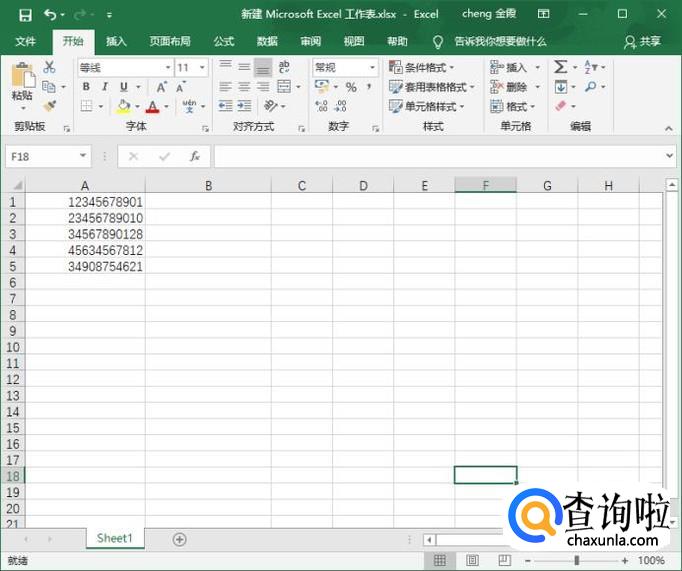Screen dimensions: 682x571
Task: Open the font size dropdown
Action: pyautogui.click(x=202, y=67)
